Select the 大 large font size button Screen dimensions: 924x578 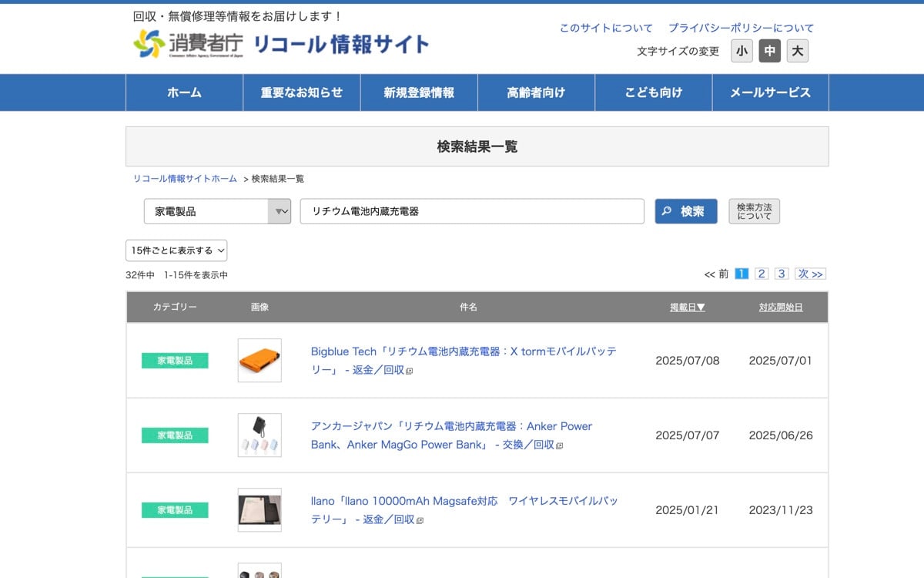(797, 51)
